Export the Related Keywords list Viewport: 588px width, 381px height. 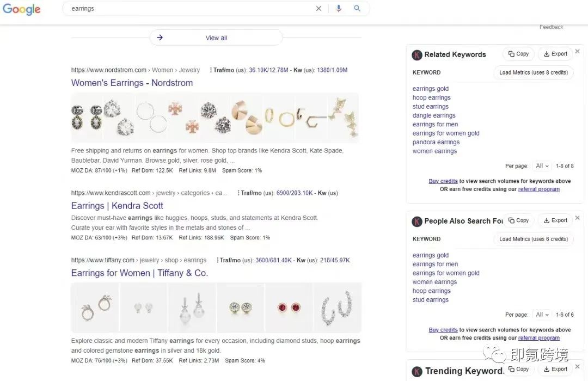[x=555, y=54]
